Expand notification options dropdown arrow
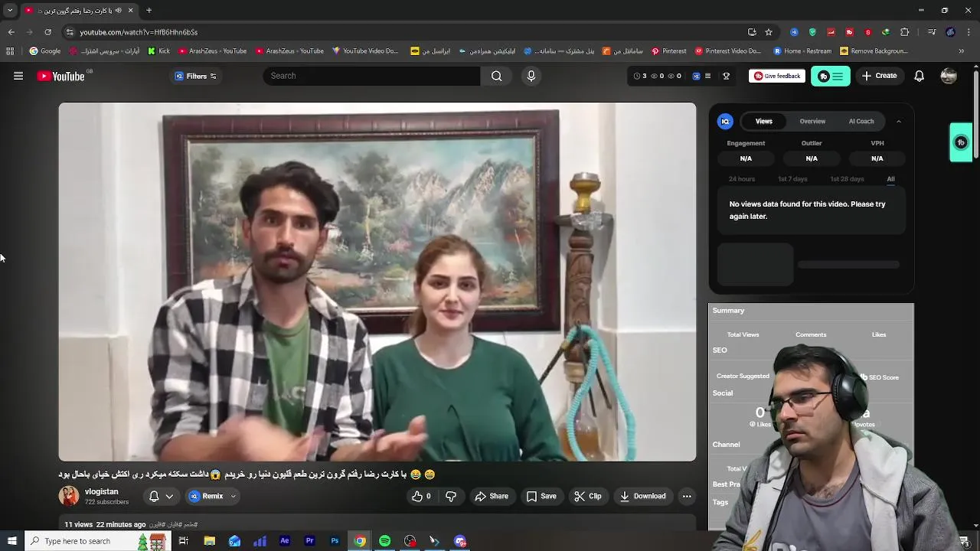The width and height of the screenshot is (980, 551). click(169, 496)
